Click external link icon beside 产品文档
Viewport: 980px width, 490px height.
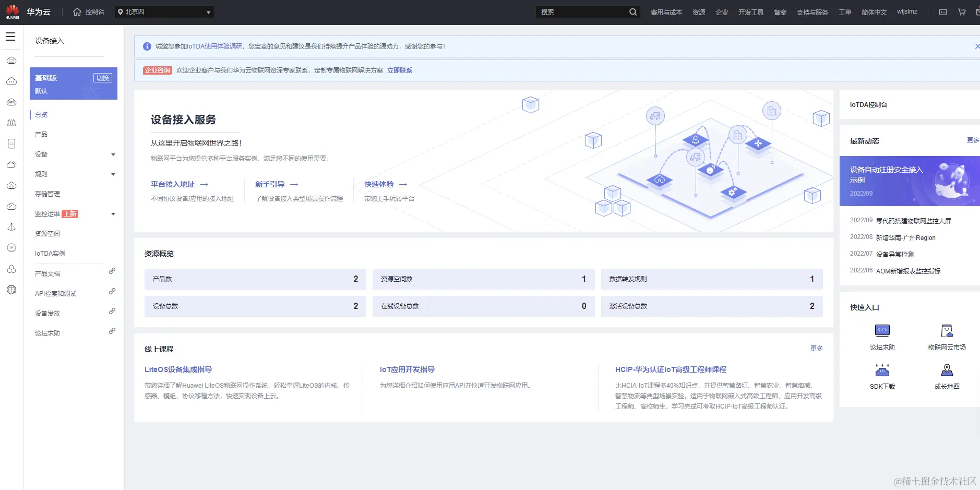pos(112,271)
